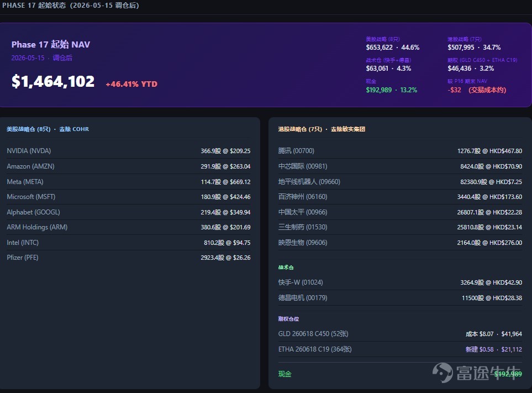
Task: Select the Meta (META) row
Action: (129, 182)
